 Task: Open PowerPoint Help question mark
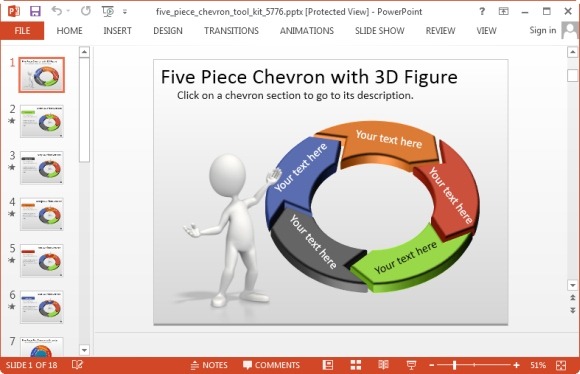click(x=482, y=11)
